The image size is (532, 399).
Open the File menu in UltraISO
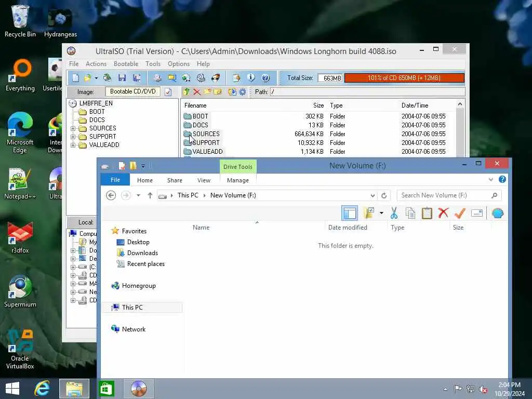click(x=74, y=64)
